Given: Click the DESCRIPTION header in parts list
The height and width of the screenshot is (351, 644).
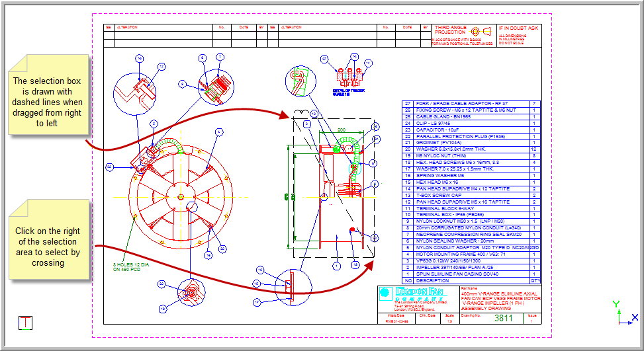Looking at the screenshot, I should [x=465, y=280].
